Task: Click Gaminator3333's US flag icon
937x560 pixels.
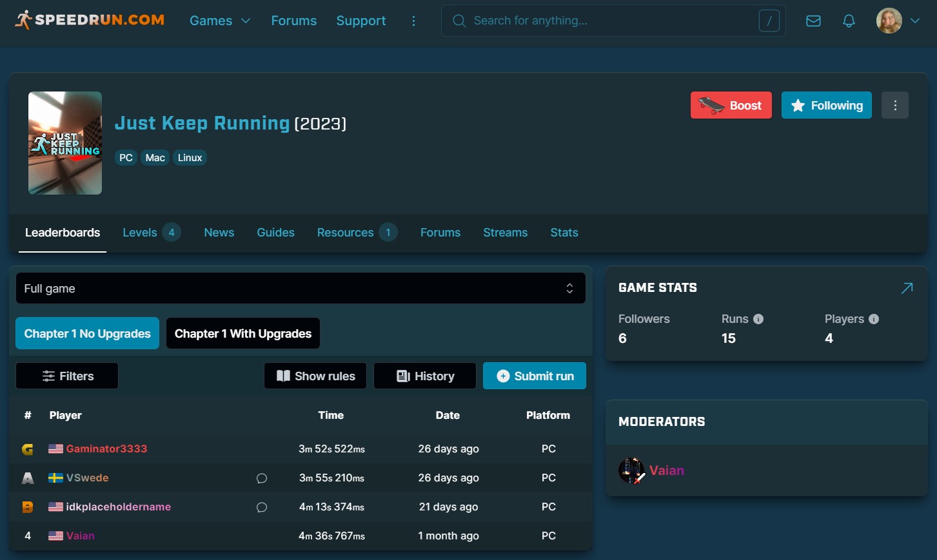Action: 56,449
